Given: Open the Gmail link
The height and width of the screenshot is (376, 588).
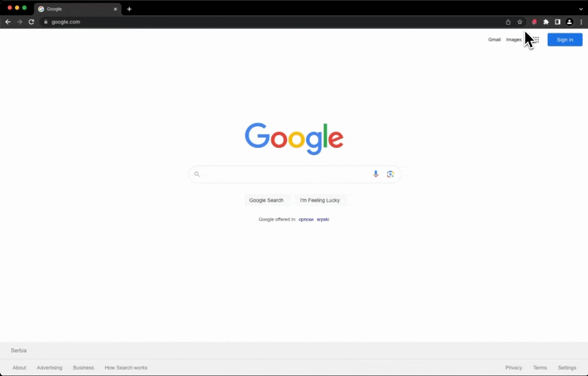Looking at the screenshot, I should click(494, 40).
